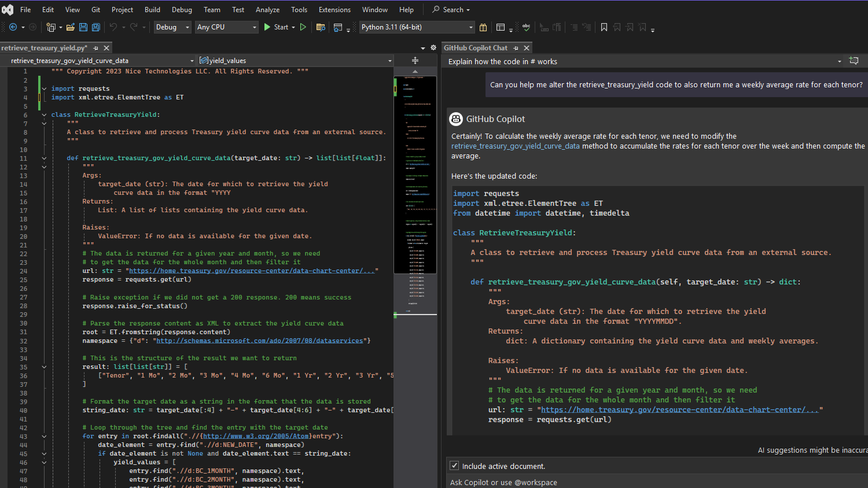Open the Debug configuration dropdown
Viewport: 868px width, 488px height.
172,27
